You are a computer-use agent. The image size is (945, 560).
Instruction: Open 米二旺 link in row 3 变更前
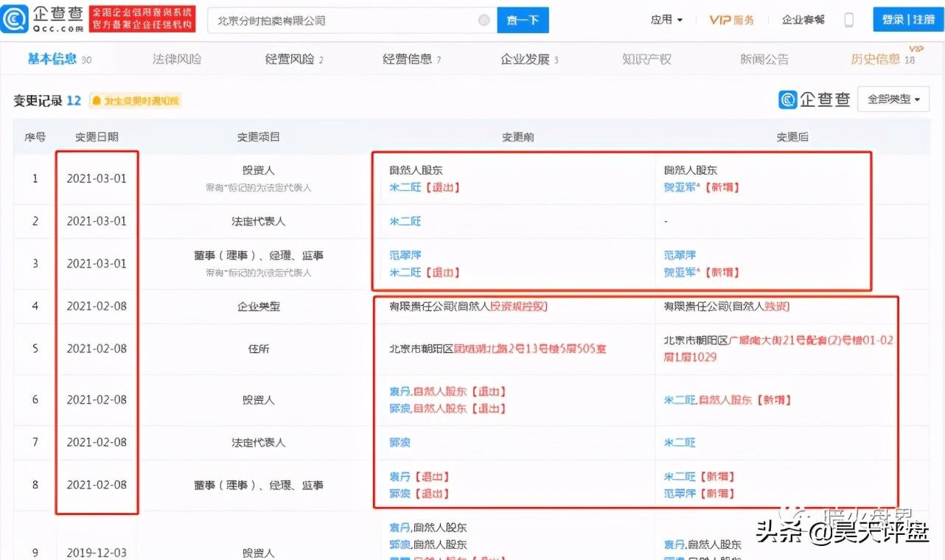(x=405, y=272)
